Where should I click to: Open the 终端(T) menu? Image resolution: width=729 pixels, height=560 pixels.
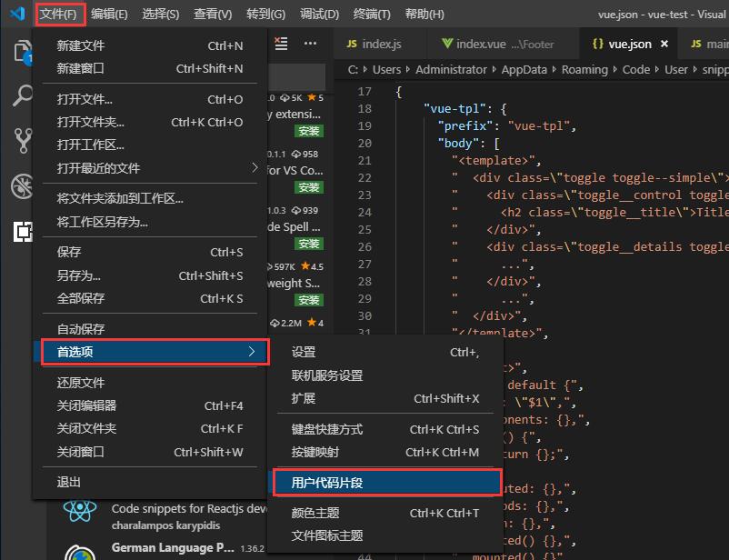(x=372, y=14)
